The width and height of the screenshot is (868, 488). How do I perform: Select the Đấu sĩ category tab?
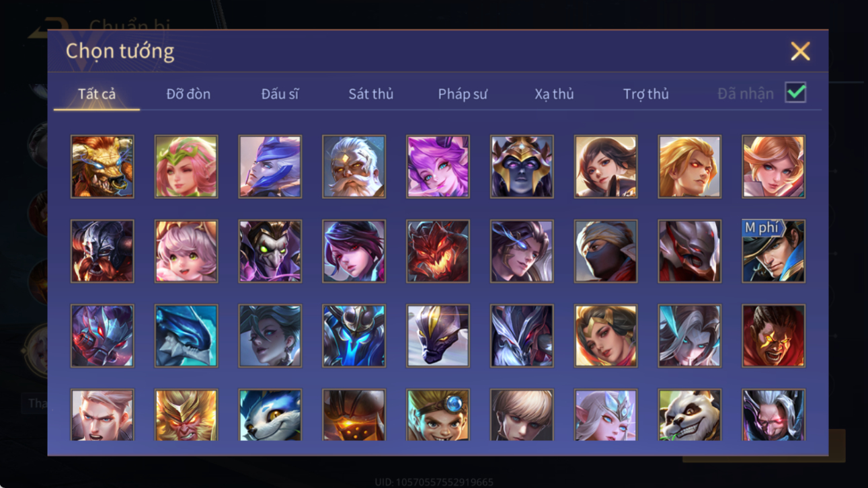coord(280,94)
